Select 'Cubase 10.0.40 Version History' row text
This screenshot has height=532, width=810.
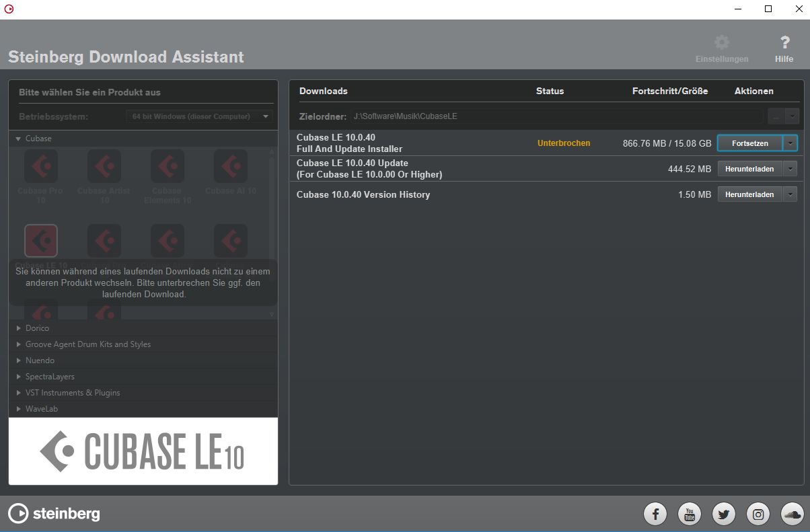point(363,194)
